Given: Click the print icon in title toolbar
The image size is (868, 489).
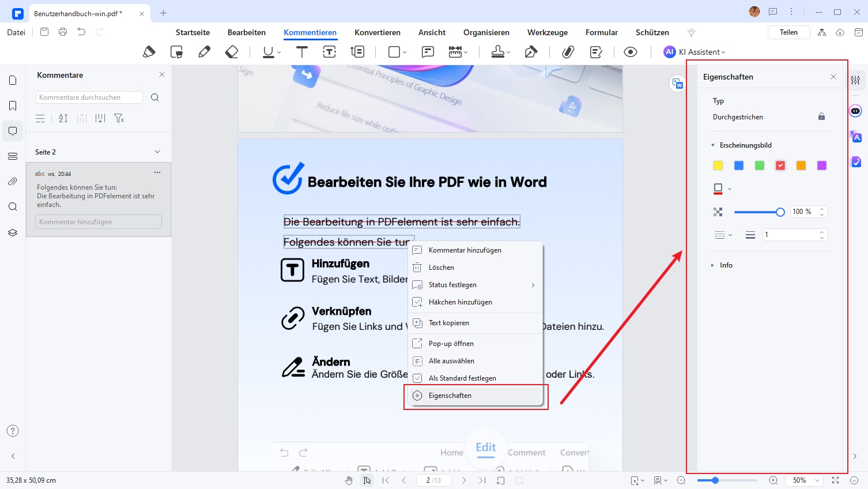Looking at the screenshot, I should click(x=63, y=32).
